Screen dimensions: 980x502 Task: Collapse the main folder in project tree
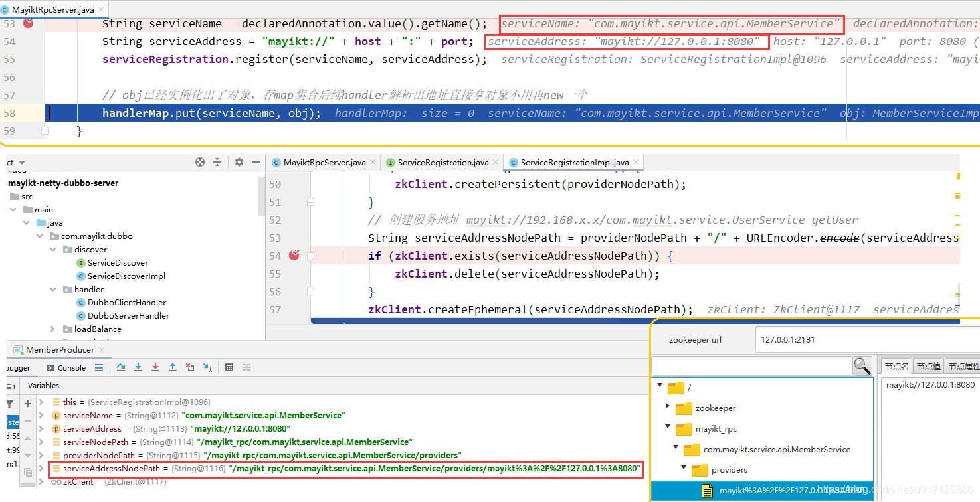click(x=13, y=210)
